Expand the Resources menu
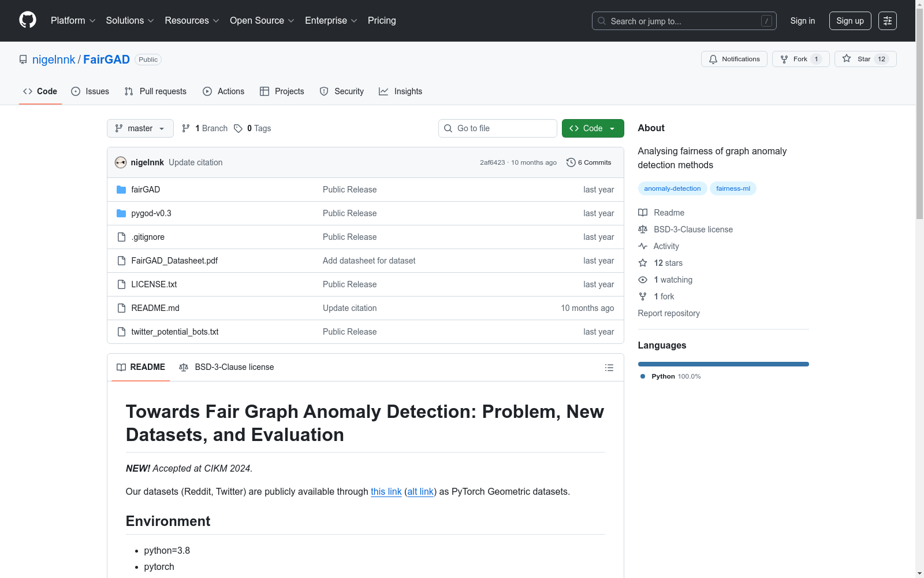The image size is (924, 578). (x=192, y=21)
